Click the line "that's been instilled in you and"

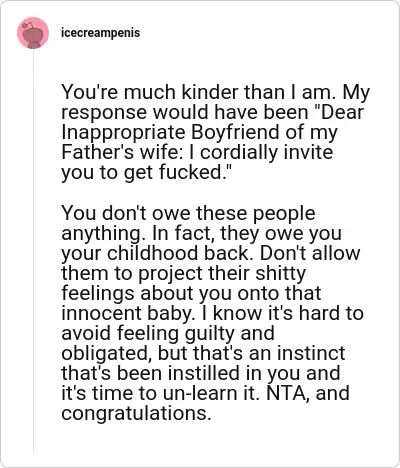pyautogui.click(x=201, y=373)
